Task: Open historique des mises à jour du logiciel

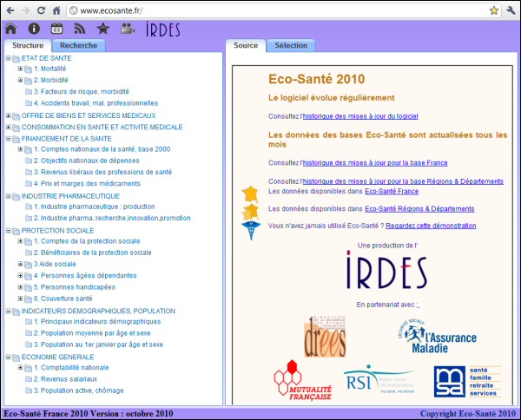Action: click(x=360, y=116)
